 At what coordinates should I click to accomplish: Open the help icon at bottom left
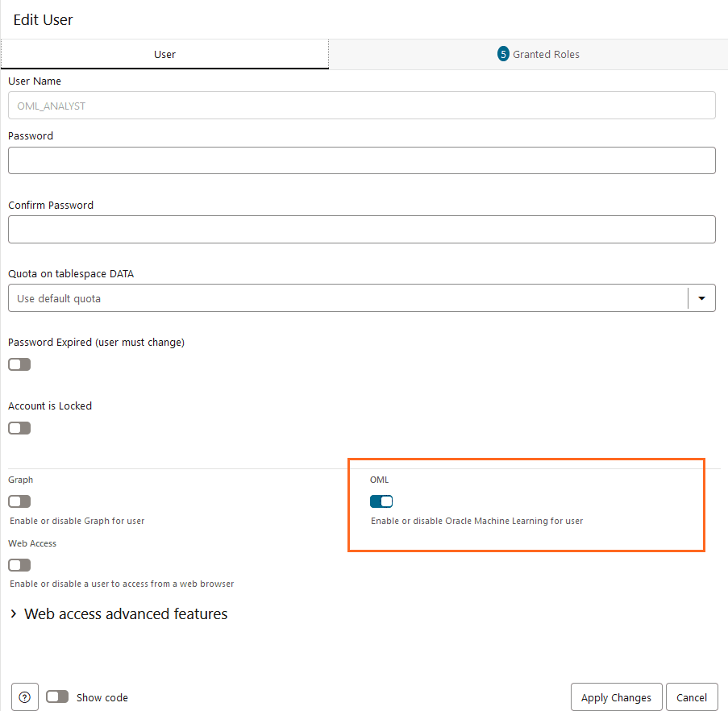point(24,696)
